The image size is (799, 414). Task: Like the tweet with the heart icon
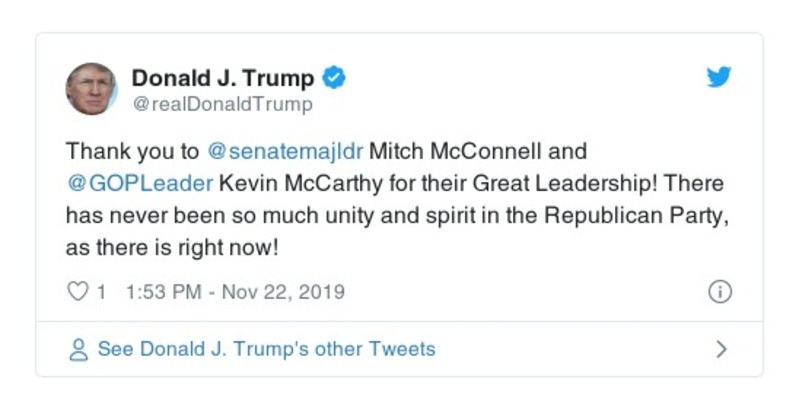click(x=77, y=292)
